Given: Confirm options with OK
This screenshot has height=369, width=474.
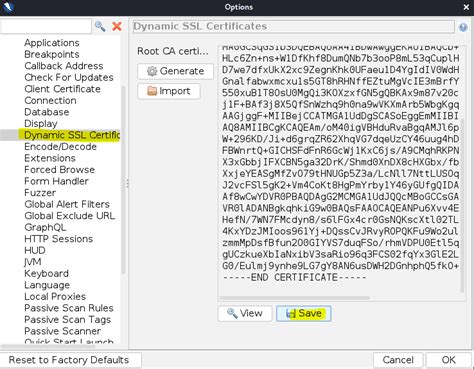Looking at the screenshot, I should coord(449,360).
